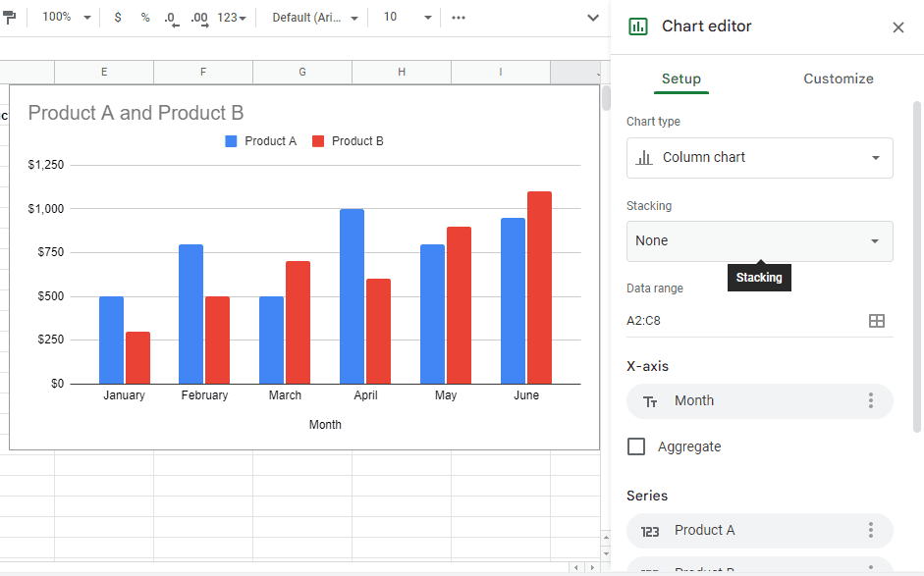
Task: Click the $500 vertical axis label
Action: coord(51,296)
